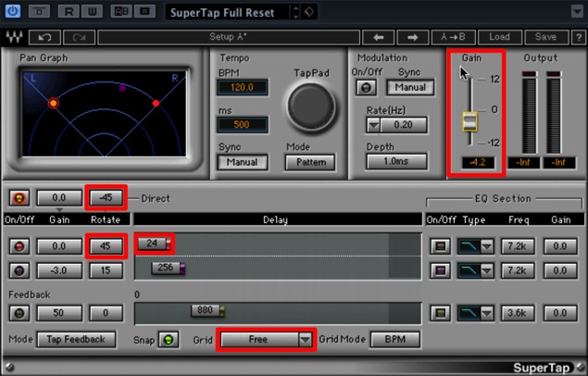Open tap 1 EQ type dropdown arrow

click(487, 246)
